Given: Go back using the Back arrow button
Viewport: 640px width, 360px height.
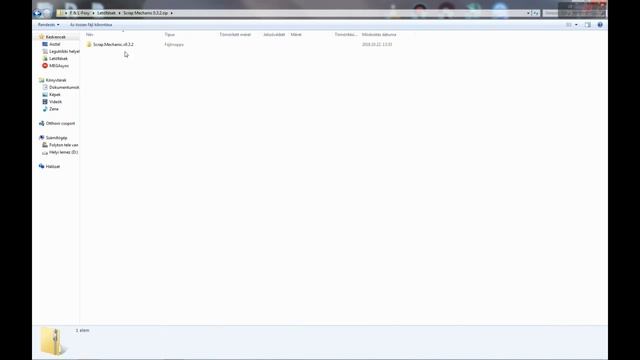Looking at the screenshot, I should click(x=38, y=13).
